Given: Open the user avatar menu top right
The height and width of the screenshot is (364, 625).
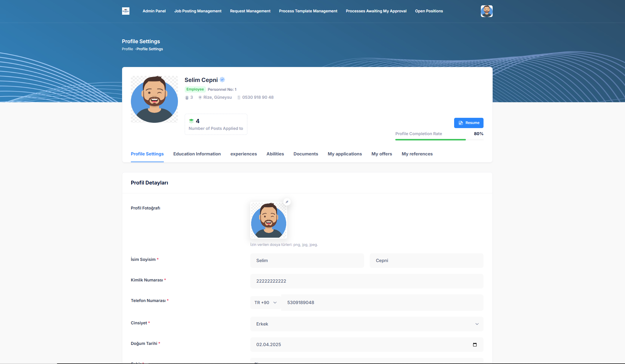Looking at the screenshot, I should pyautogui.click(x=486, y=11).
